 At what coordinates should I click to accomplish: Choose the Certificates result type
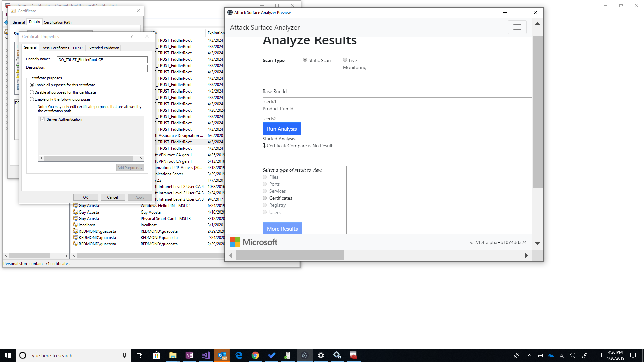[265, 198]
